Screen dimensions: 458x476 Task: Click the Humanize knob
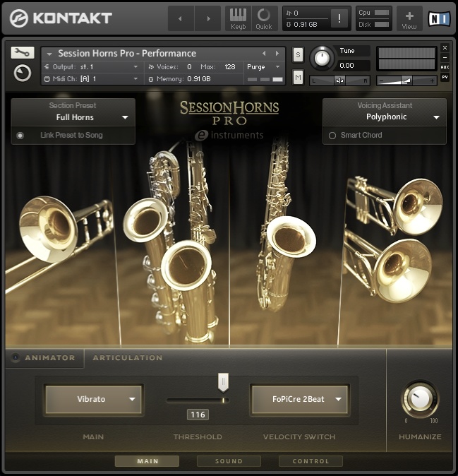[420, 398]
